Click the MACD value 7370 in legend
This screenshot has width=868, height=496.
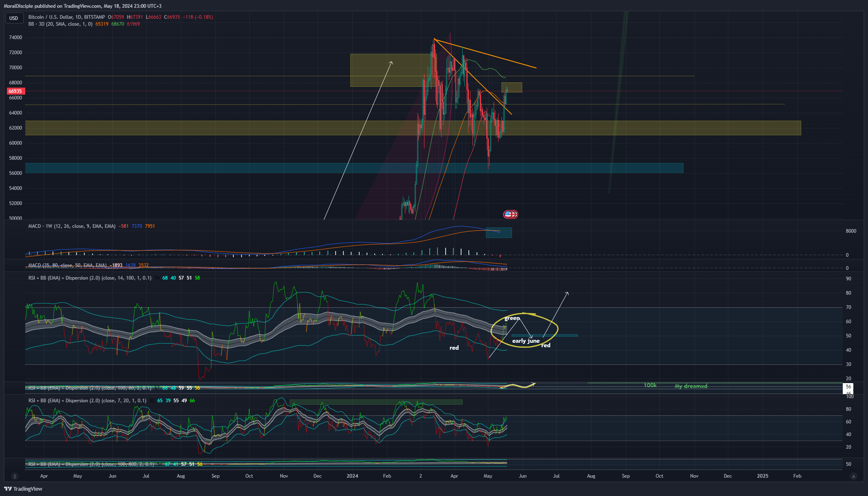pos(137,226)
